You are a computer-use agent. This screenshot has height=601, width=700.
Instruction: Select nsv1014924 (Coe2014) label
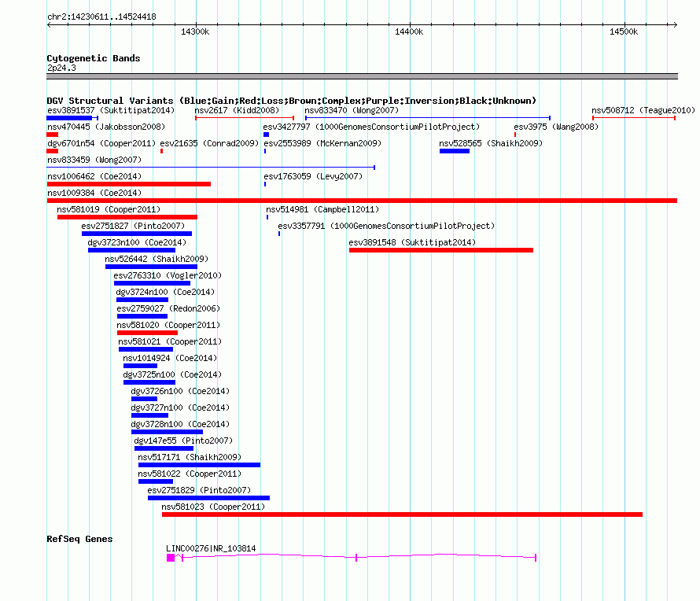pyautogui.click(x=170, y=358)
